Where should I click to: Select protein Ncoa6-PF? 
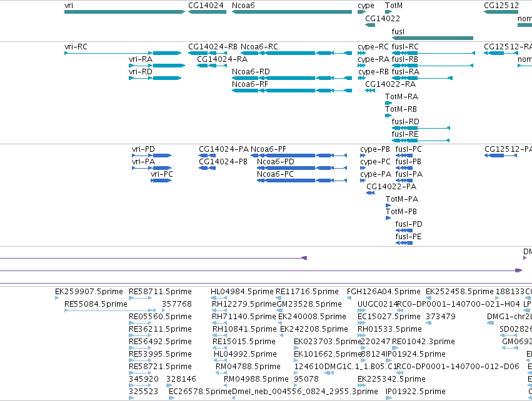click(299, 156)
